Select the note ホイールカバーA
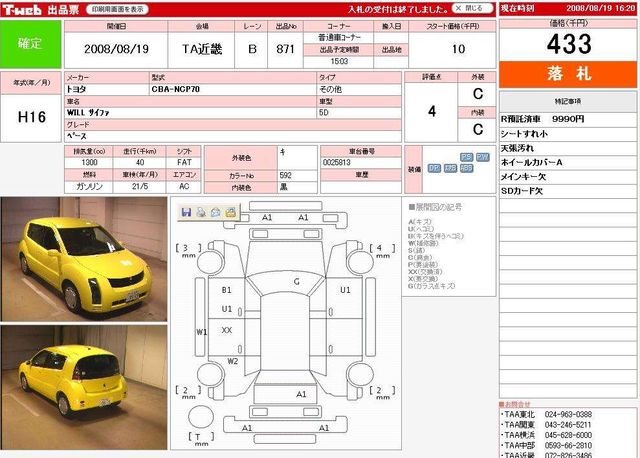Screen dimensions: 640x458 pyautogui.click(x=531, y=162)
